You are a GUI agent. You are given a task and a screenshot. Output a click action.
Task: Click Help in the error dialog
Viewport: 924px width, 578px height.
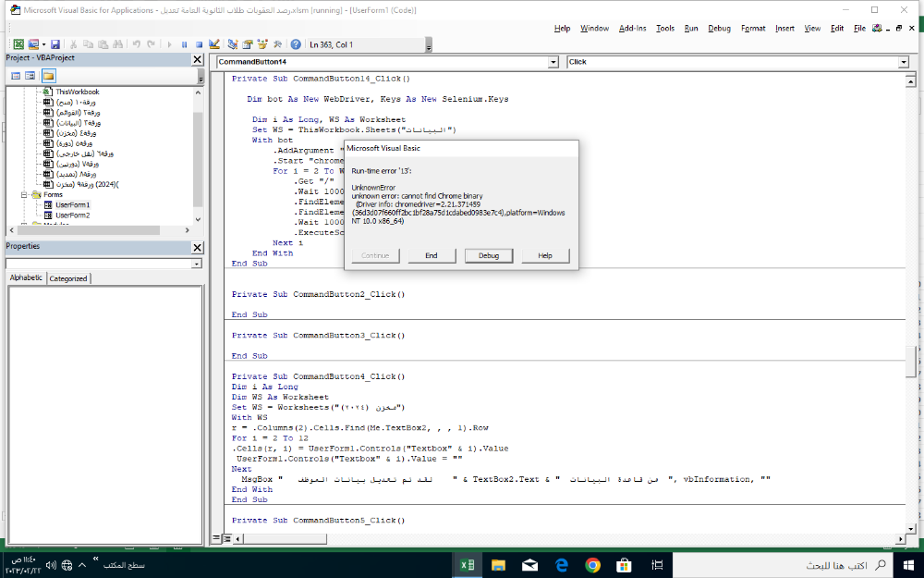click(545, 255)
